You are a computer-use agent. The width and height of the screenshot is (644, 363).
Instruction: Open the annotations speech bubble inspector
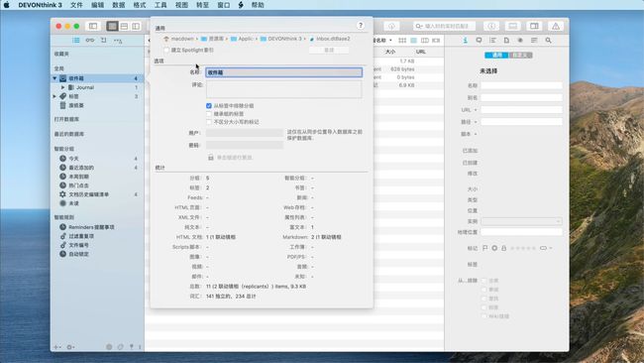(479, 41)
